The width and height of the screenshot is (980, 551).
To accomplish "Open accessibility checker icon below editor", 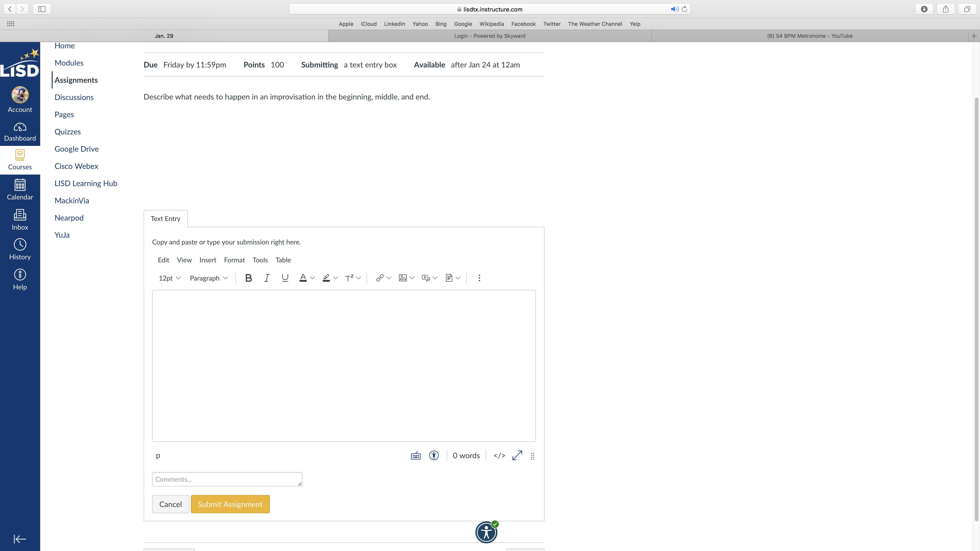I will pyautogui.click(x=434, y=456).
